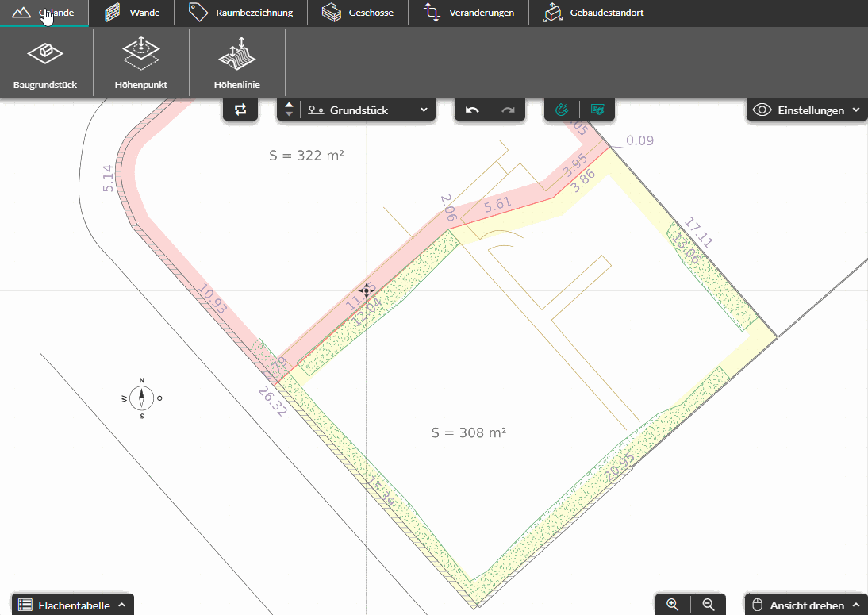Toggle the magnet snapping icon
The image size is (868, 615).
click(x=562, y=110)
